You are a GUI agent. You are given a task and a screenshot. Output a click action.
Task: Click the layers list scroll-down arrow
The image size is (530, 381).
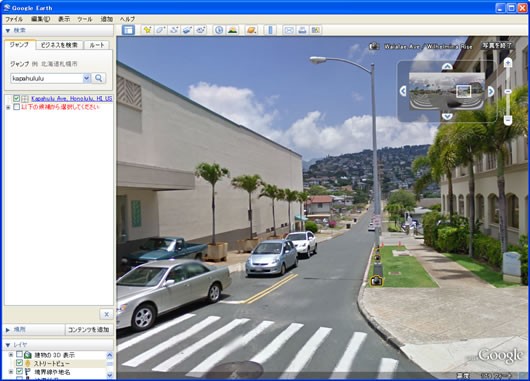click(x=110, y=375)
